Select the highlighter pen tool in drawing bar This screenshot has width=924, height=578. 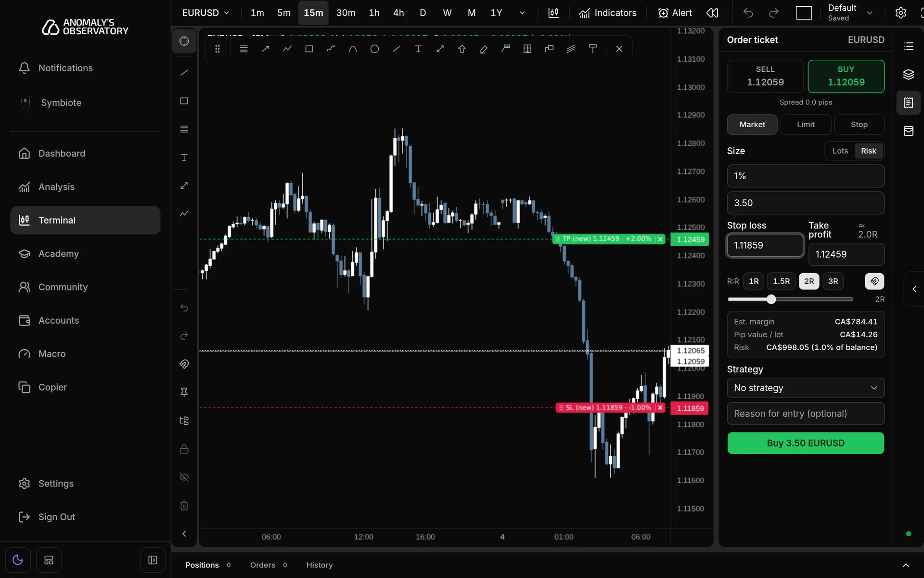pos(484,49)
